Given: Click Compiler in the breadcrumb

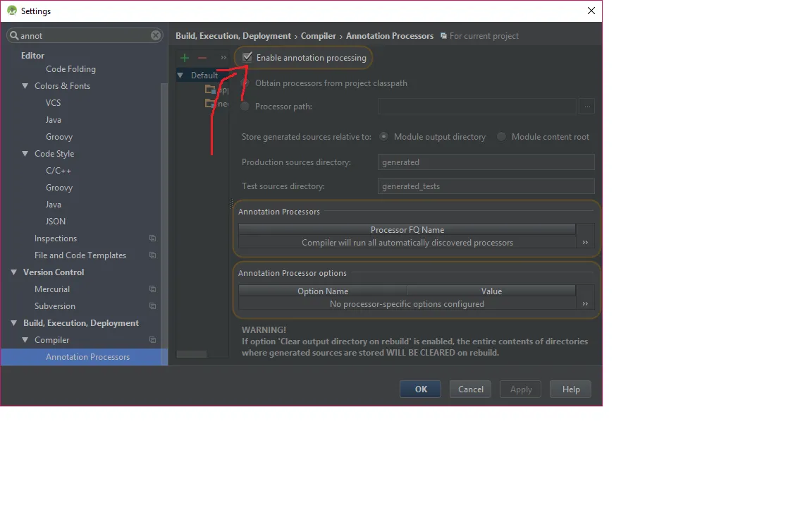Looking at the screenshot, I should point(319,36).
